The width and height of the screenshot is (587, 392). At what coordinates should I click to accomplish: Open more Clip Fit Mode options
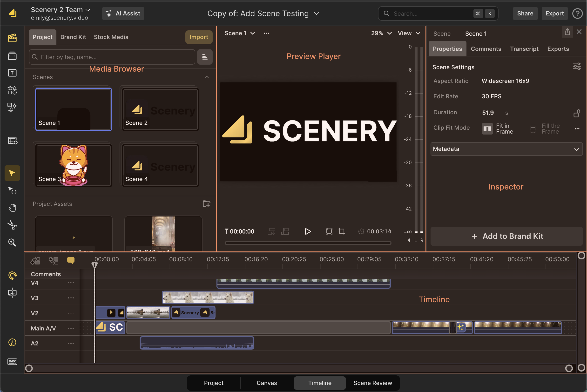(577, 129)
